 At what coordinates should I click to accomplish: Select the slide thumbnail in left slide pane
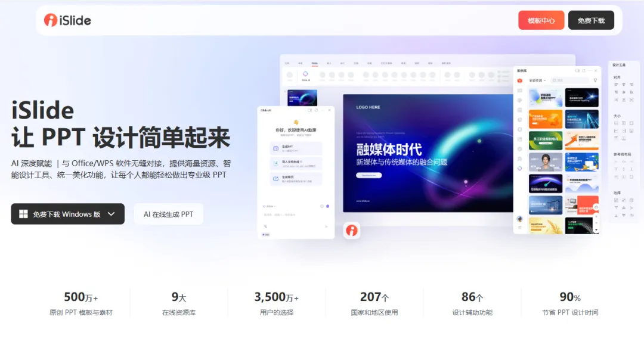302,98
